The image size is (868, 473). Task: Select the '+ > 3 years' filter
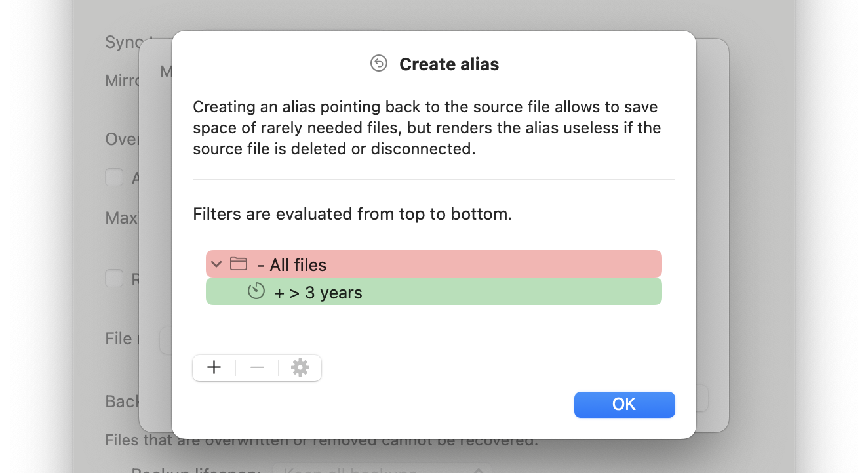[x=434, y=292]
